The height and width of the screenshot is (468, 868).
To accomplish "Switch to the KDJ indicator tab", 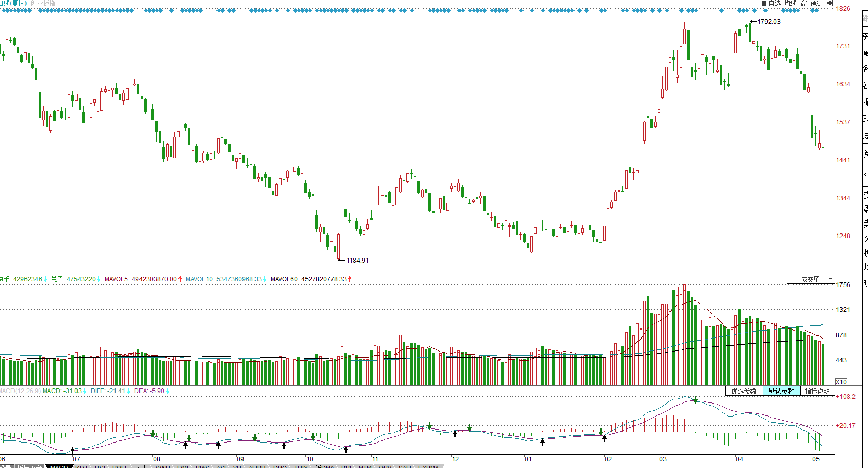I will (82, 466).
